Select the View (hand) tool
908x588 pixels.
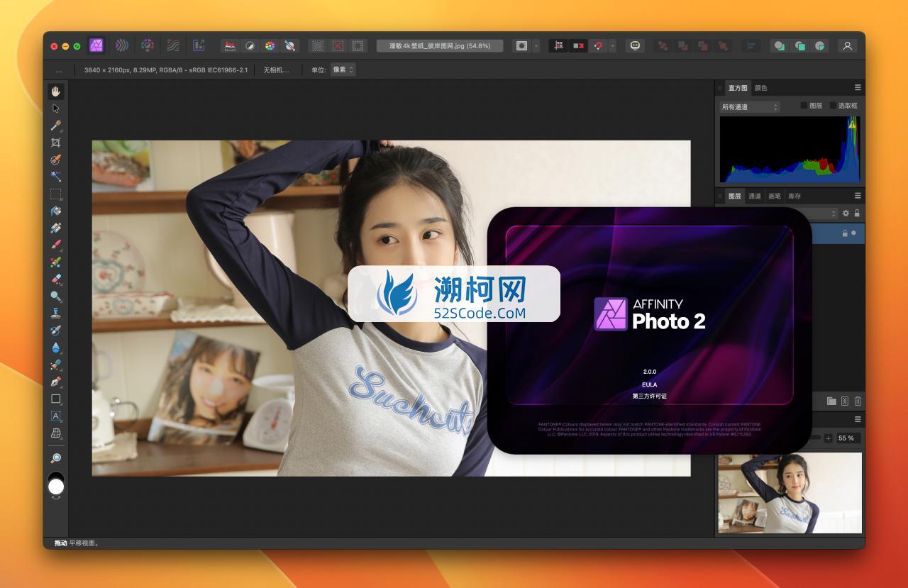pos(56,91)
